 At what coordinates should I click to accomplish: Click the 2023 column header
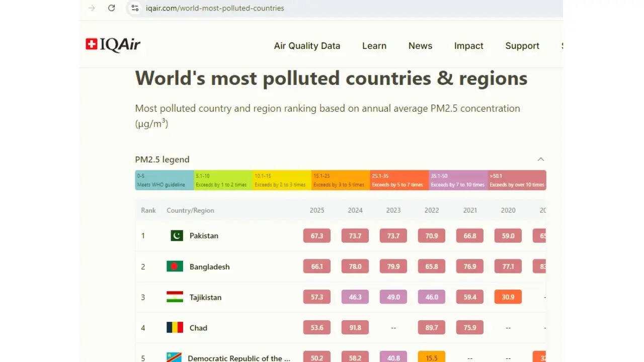click(393, 211)
